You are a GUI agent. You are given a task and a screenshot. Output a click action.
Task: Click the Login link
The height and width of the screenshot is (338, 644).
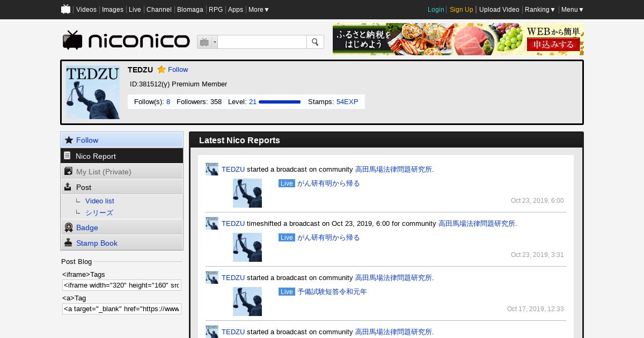[436, 10]
